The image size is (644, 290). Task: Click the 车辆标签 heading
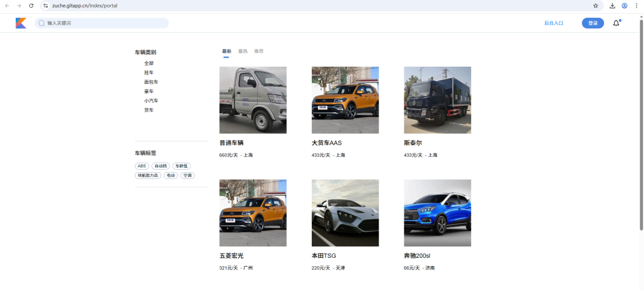145,153
